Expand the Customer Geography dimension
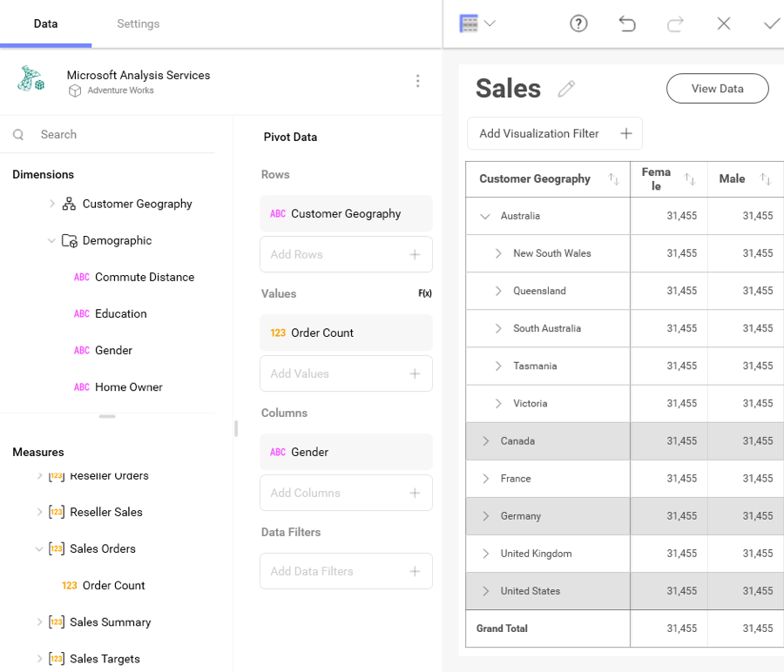Viewport: 784px width, 672px height. coord(52,204)
